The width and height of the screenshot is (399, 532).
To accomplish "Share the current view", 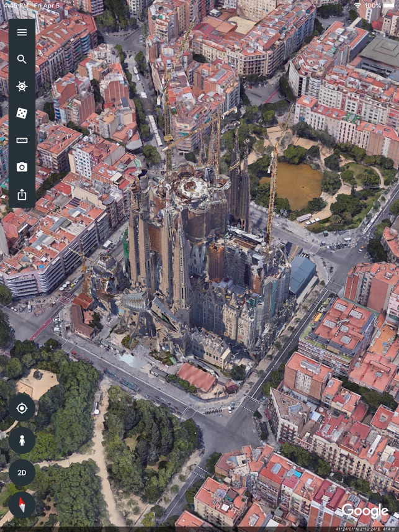I will (22, 194).
